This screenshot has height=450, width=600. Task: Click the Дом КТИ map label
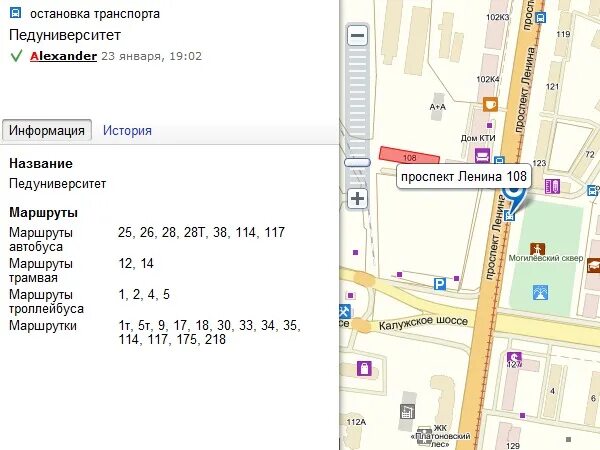478,138
